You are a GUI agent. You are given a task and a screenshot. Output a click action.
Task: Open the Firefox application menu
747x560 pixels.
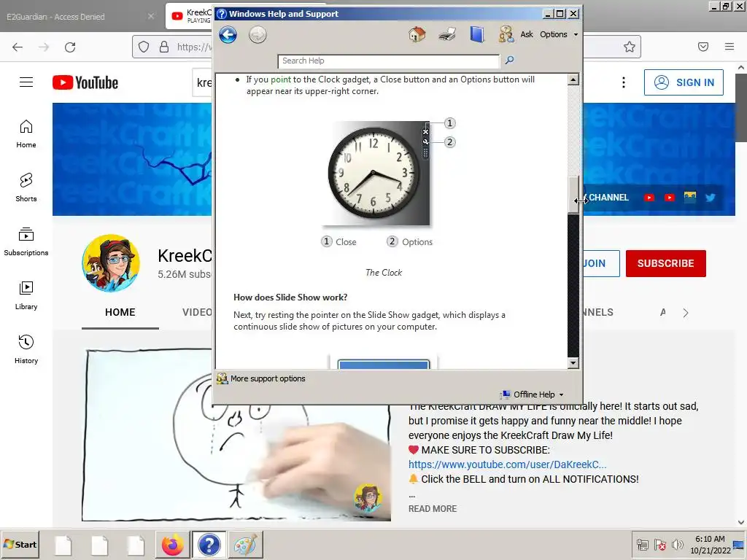pyautogui.click(x=729, y=47)
